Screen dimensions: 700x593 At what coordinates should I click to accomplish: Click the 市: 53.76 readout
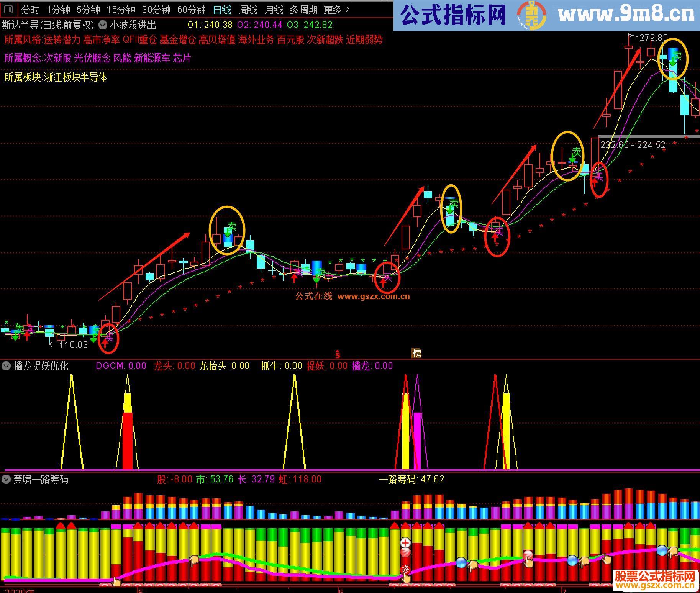pyautogui.click(x=215, y=479)
